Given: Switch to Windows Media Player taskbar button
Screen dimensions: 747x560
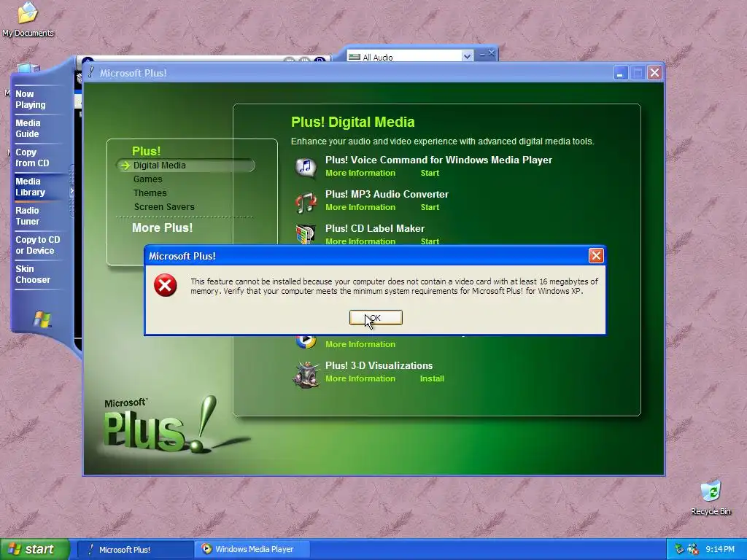Looking at the screenshot, I should coord(252,549).
